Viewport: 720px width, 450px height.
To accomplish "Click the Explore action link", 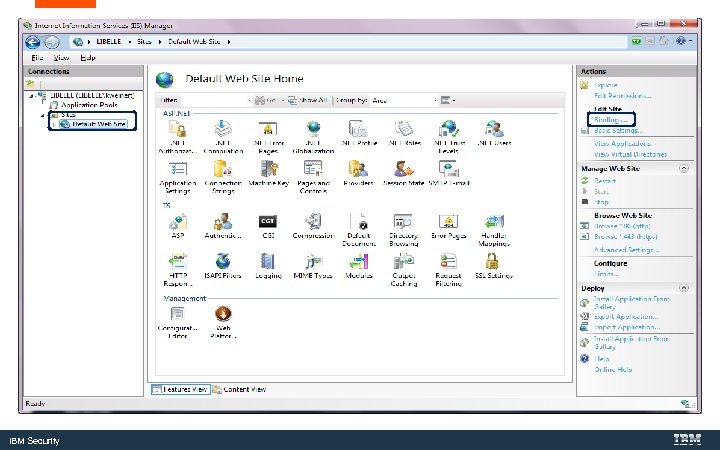I will [x=605, y=85].
